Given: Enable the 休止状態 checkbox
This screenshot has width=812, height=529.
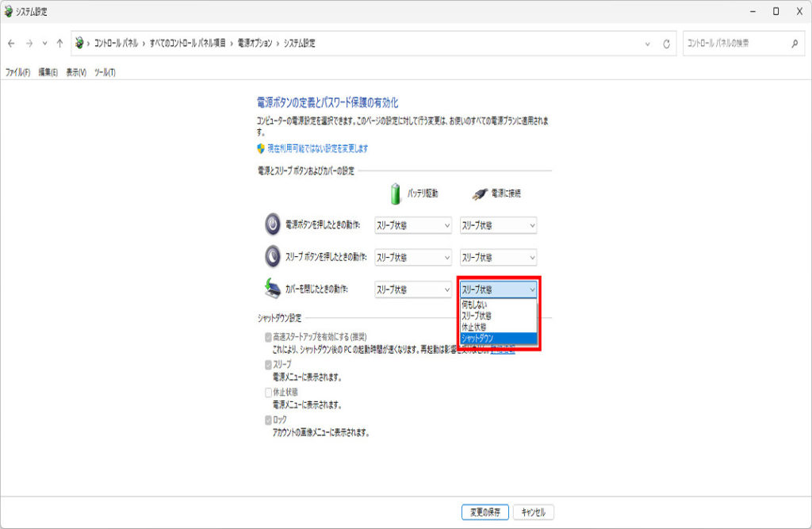Looking at the screenshot, I should 268,392.
